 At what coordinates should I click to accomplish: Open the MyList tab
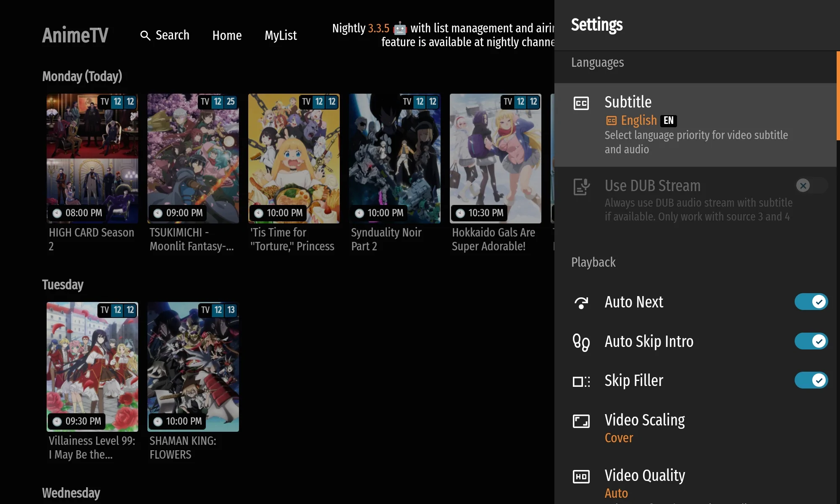pos(281,35)
